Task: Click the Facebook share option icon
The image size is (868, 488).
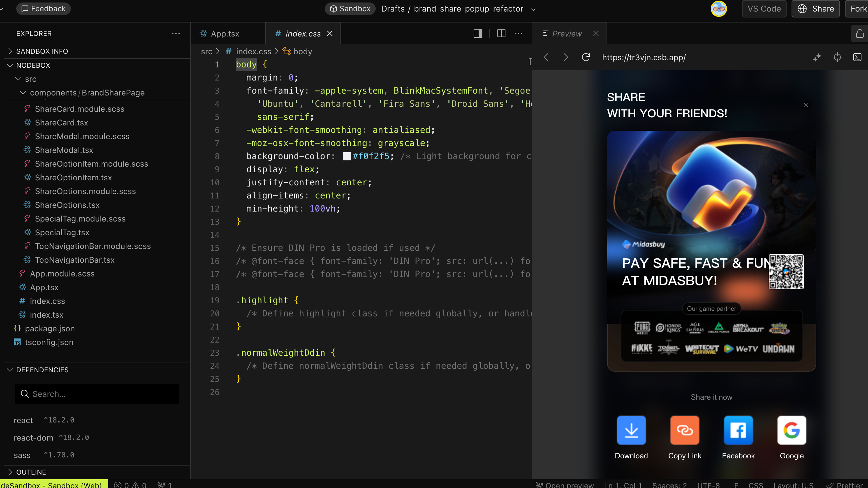Action: (738, 430)
